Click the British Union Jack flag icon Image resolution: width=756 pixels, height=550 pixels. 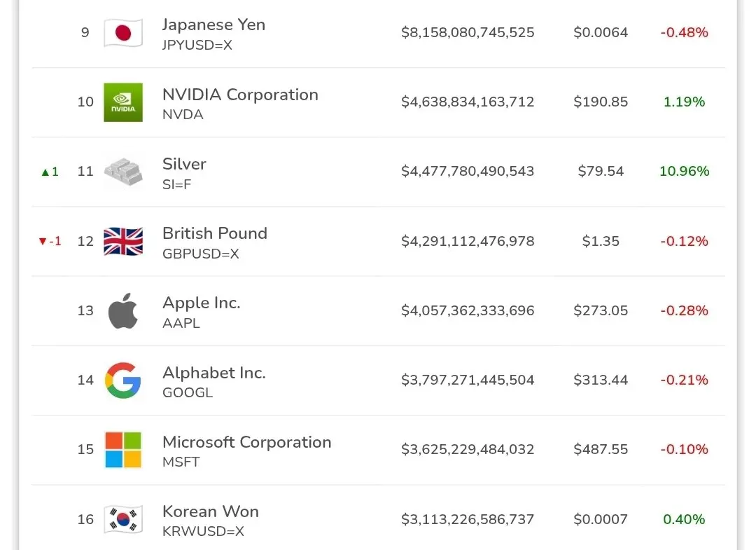123,241
